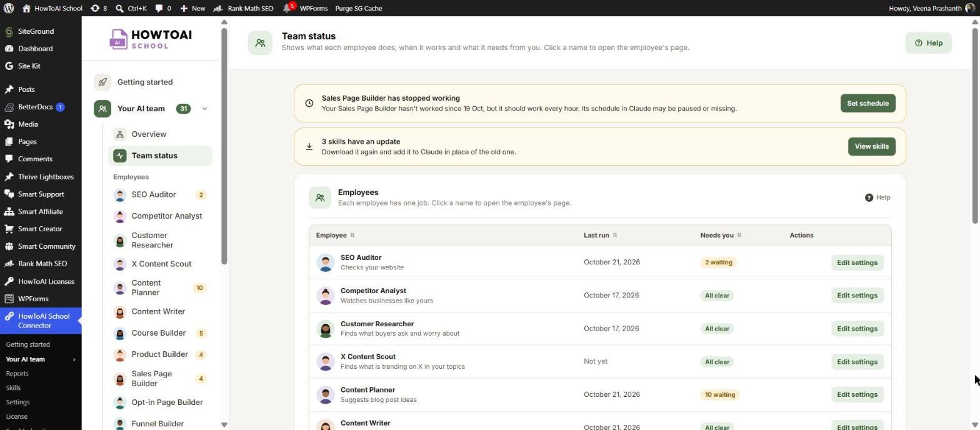Click the Team status pulse icon

tap(120, 156)
